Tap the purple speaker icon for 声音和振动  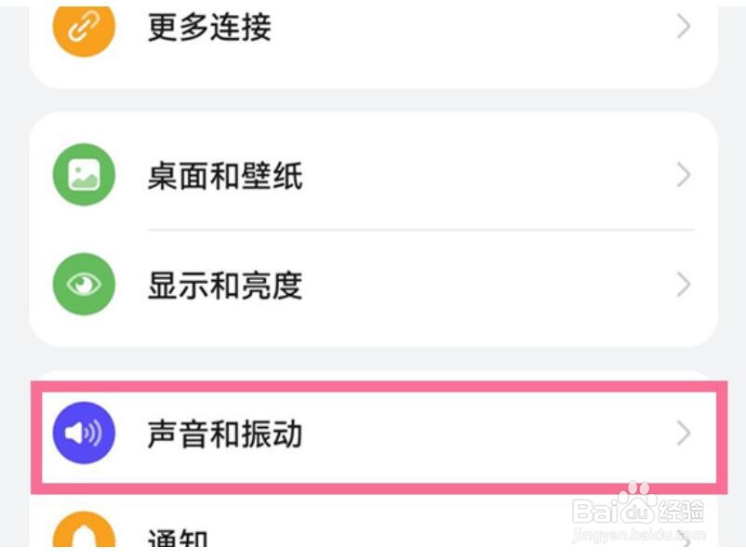click(85, 433)
